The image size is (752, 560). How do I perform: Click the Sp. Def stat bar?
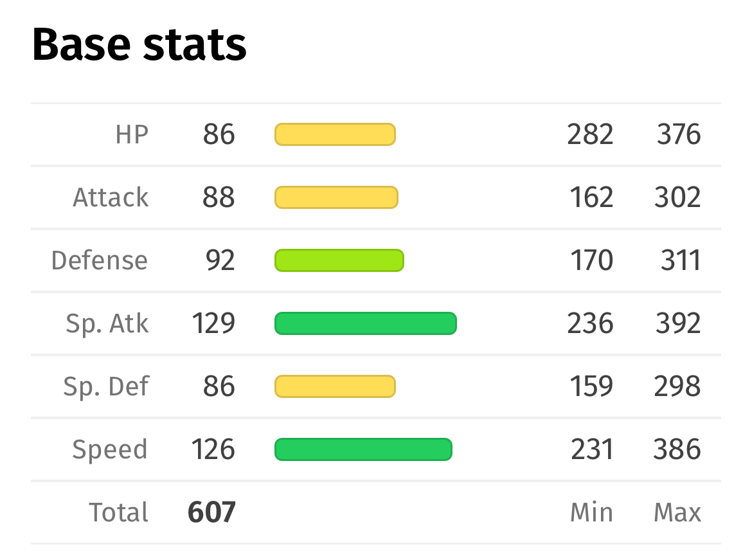coord(335,386)
